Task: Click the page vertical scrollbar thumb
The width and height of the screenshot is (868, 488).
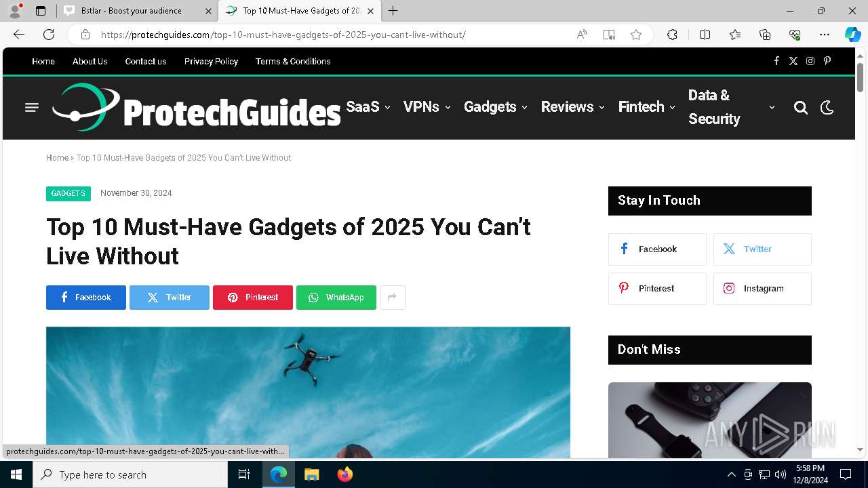Action: click(860, 77)
